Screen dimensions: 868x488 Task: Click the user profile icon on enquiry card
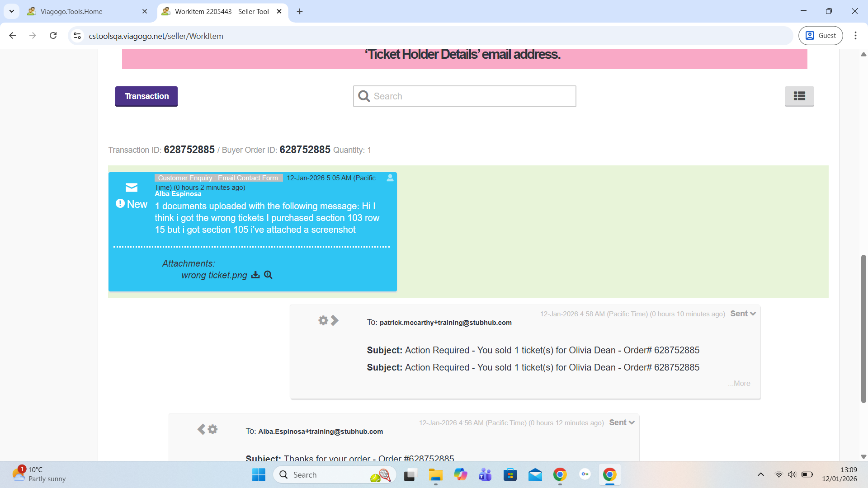(x=390, y=178)
